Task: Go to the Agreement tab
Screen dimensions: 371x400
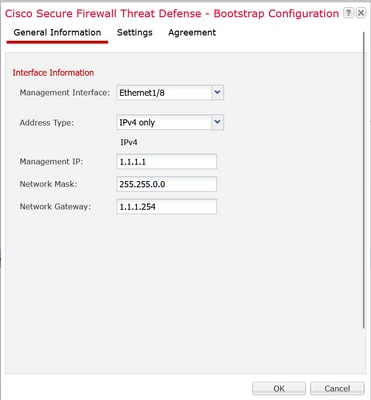Action: click(x=192, y=33)
